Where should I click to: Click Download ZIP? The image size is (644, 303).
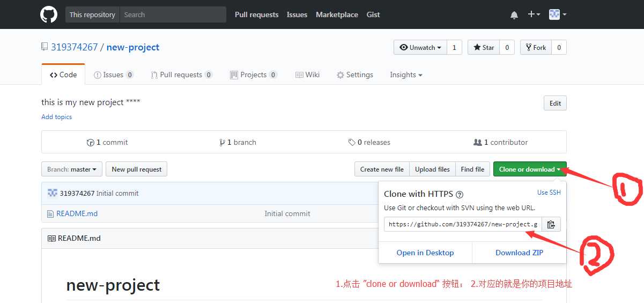(x=519, y=253)
